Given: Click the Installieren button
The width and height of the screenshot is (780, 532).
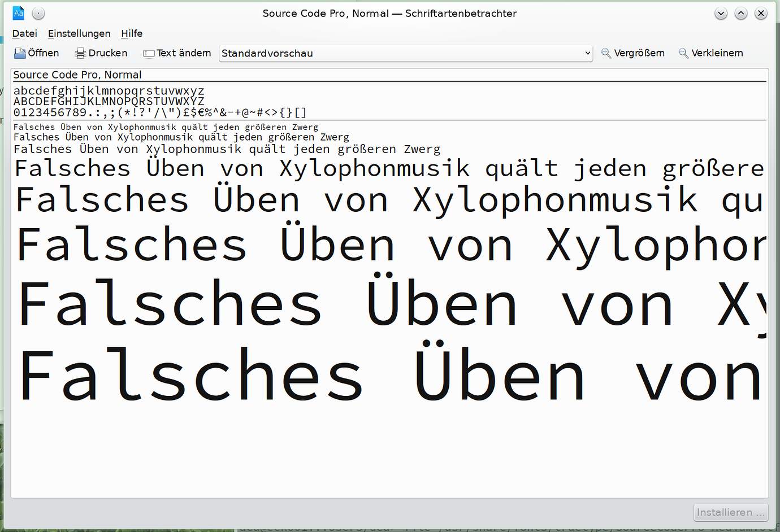Looking at the screenshot, I should click(x=730, y=512).
